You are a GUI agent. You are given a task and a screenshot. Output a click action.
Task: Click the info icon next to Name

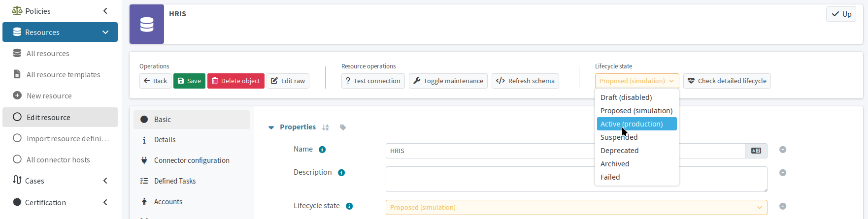pyautogui.click(x=322, y=150)
